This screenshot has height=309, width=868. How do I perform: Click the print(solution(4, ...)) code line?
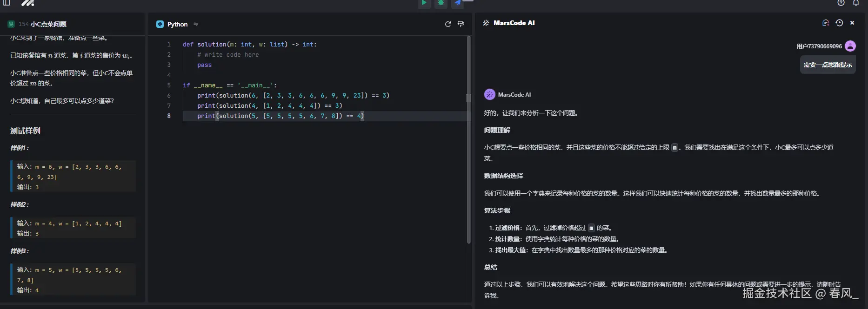point(270,106)
